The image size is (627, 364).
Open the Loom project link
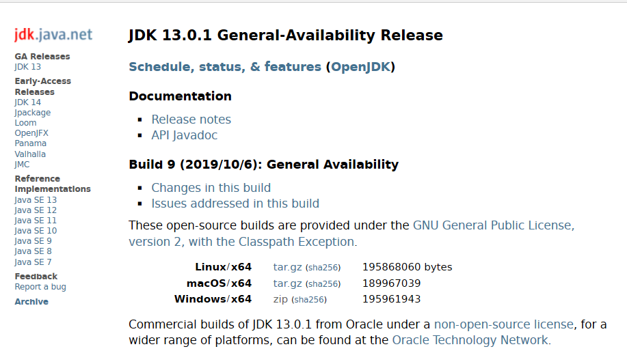click(25, 123)
